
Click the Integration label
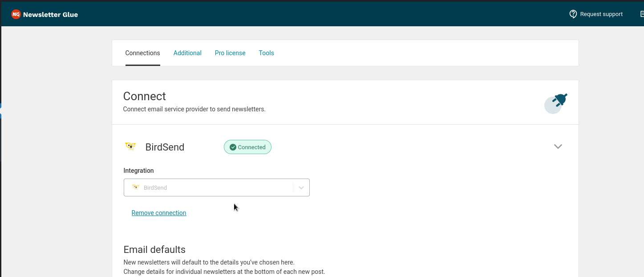(139, 171)
